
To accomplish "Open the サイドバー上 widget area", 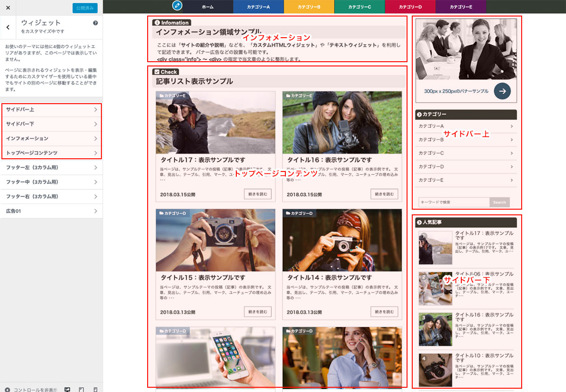I will point(51,110).
